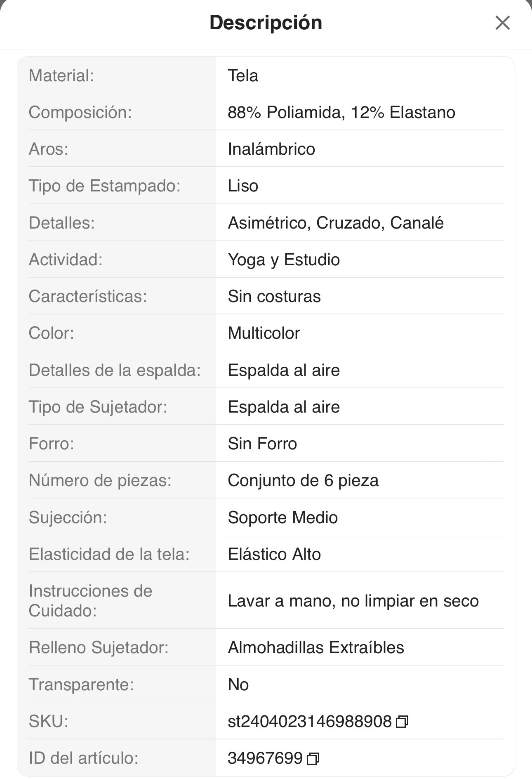Image resolution: width=532 pixels, height=779 pixels.
Task: Click the care instructions Lavar a mano text
Action: (x=353, y=601)
